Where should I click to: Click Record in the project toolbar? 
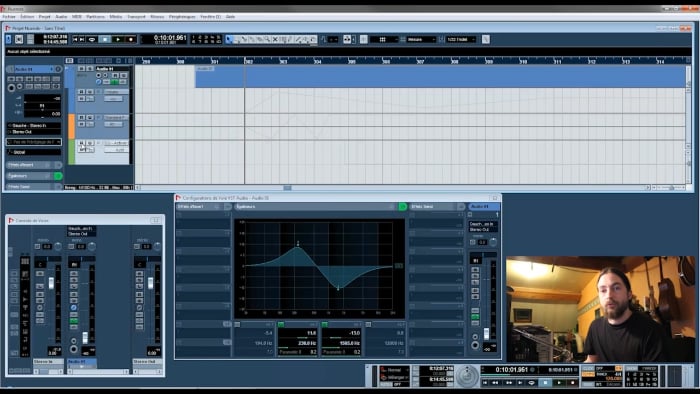point(131,39)
